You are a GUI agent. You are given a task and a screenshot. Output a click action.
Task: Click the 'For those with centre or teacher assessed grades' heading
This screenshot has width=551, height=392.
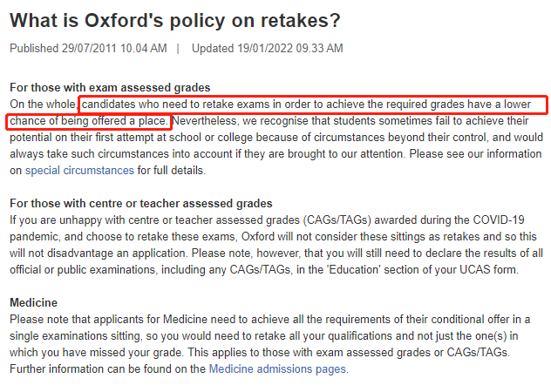[141, 203]
